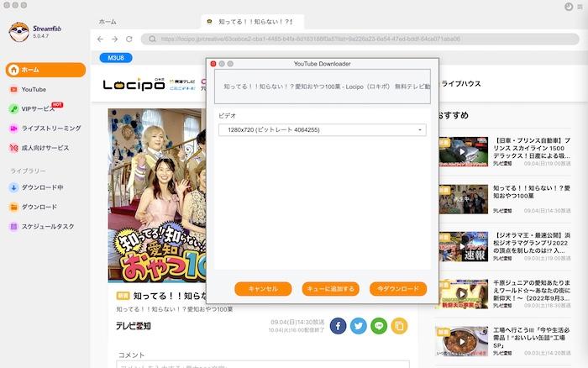Click キューに追加する button
Viewport: 588px width, 368px height.
tap(330, 289)
